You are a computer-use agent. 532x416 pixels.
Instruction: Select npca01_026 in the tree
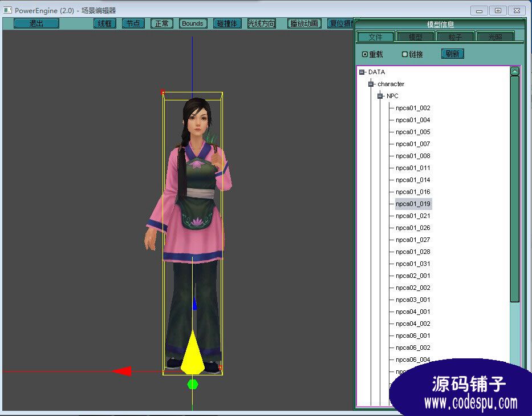tap(413, 228)
